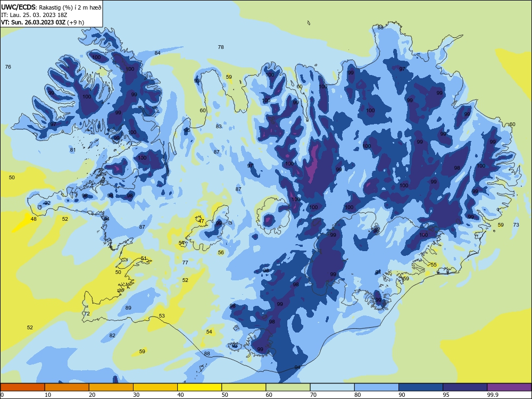The image size is (532, 399).
Task: Click the '30' legend scale label
Action: pos(136,395)
